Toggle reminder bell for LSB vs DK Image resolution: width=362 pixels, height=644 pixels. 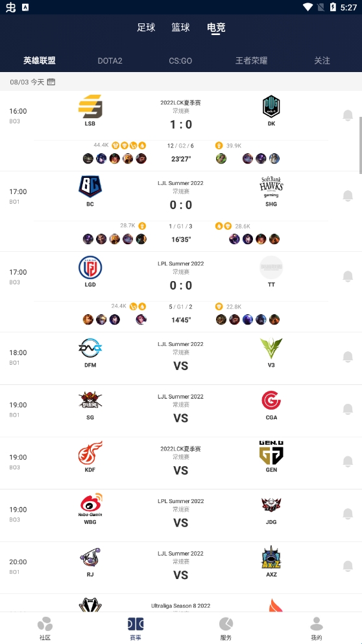(348, 116)
